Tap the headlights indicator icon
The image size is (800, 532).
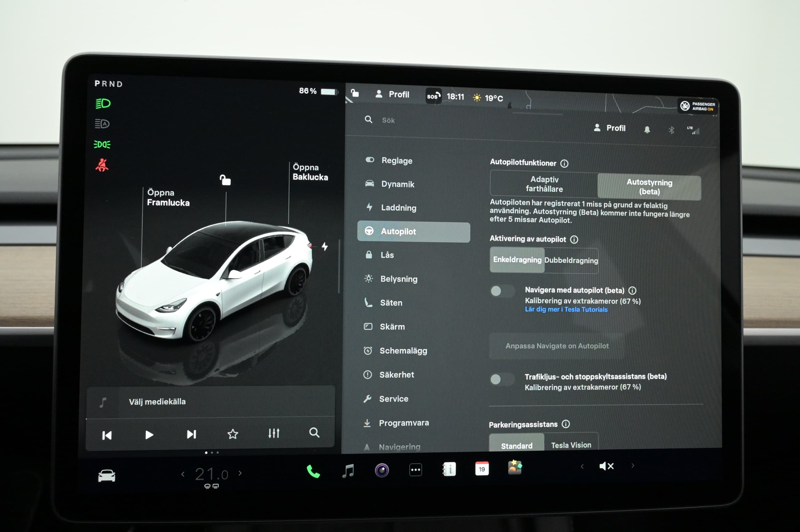103,103
